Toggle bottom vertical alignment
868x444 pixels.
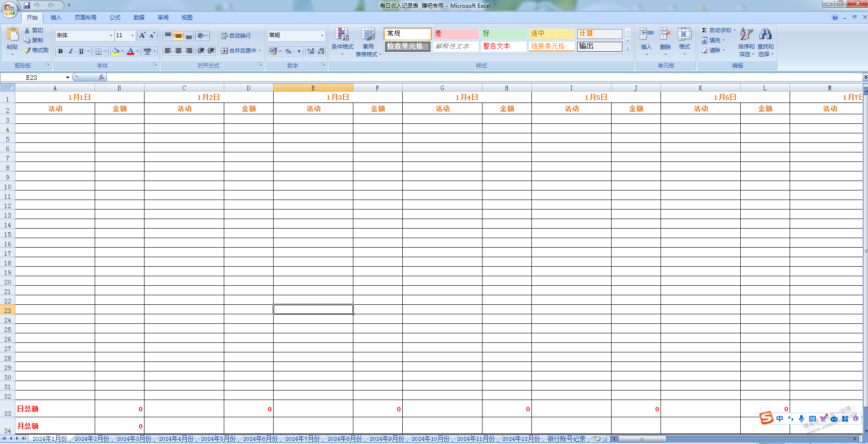(x=189, y=35)
